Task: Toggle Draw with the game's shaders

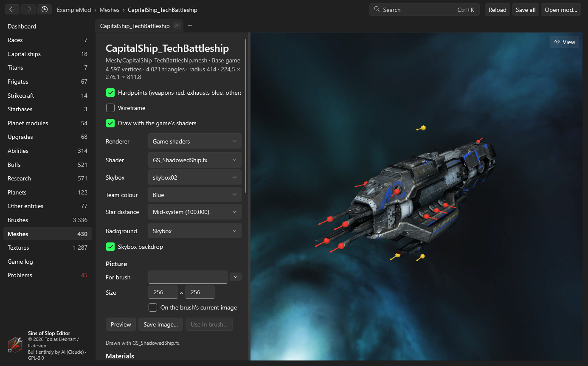Action: coord(110,123)
